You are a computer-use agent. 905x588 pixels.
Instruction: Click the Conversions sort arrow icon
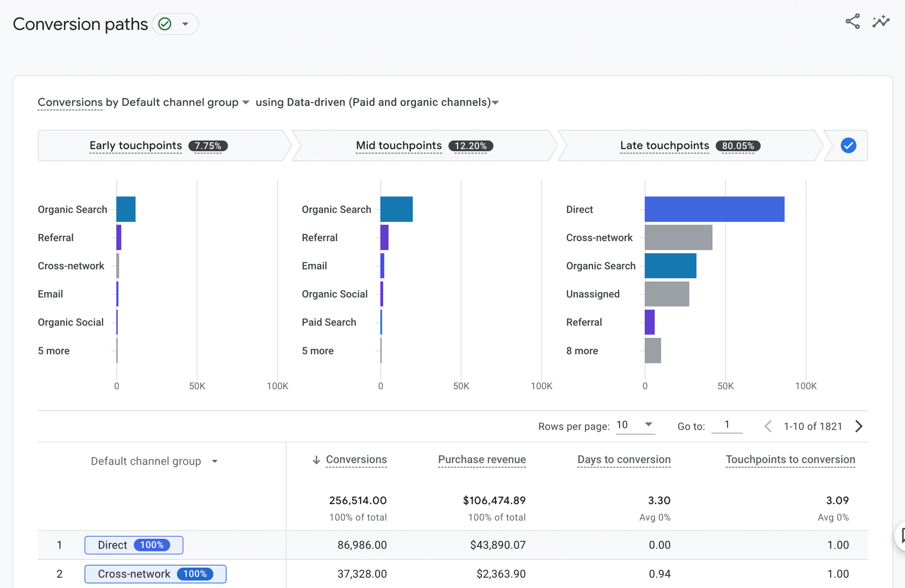[x=316, y=460]
